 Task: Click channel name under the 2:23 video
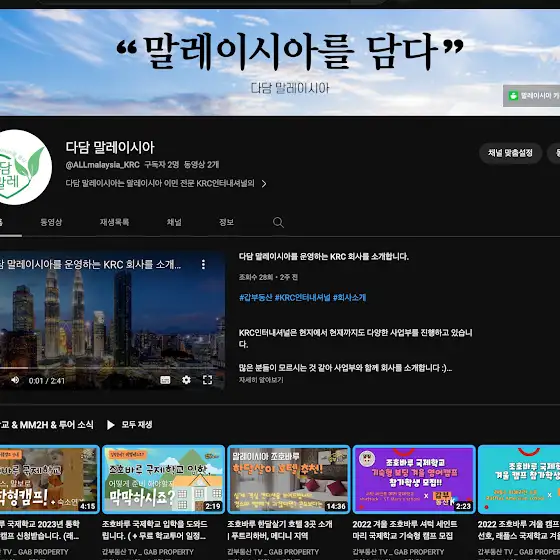(x=399, y=552)
